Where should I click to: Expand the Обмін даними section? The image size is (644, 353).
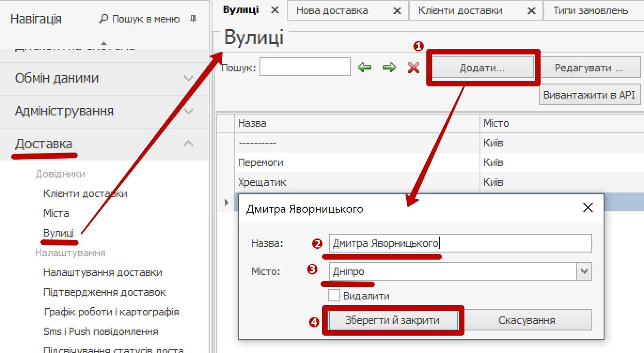[x=188, y=78]
